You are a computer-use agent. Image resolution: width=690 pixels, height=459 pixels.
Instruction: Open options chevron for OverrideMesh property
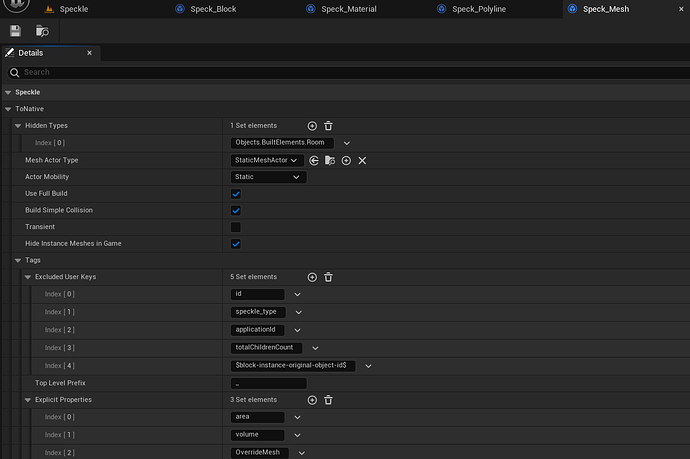coord(302,453)
